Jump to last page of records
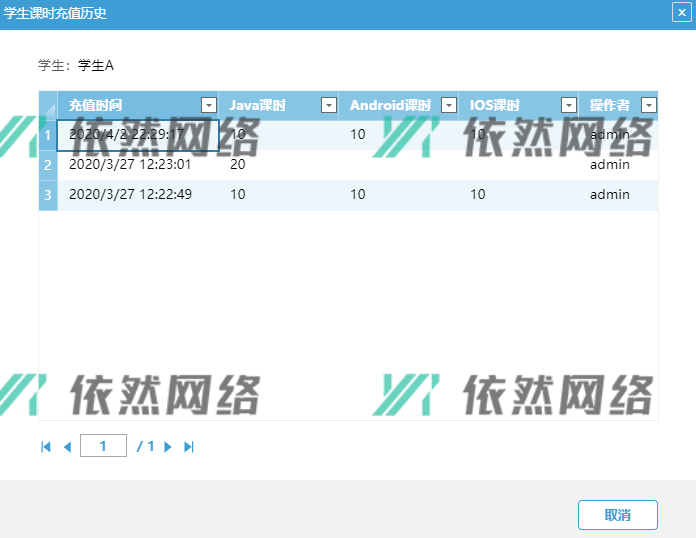This screenshot has height=538, width=696. click(x=189, y=447)
